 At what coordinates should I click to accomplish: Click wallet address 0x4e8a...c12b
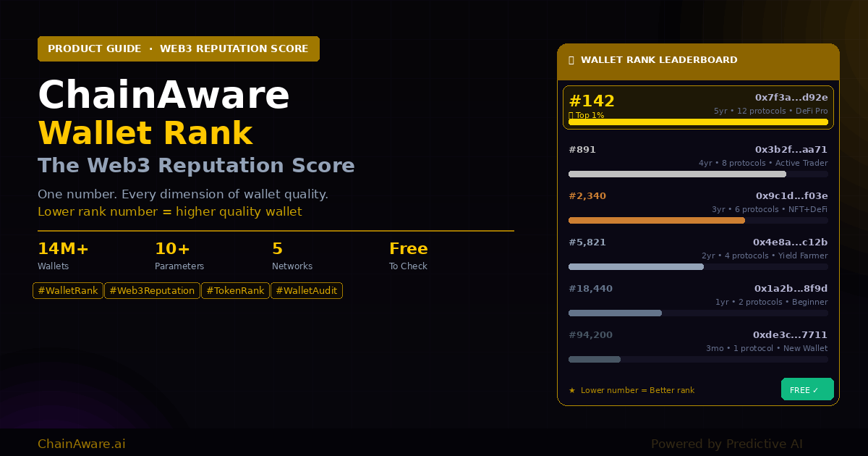[790, 242]
